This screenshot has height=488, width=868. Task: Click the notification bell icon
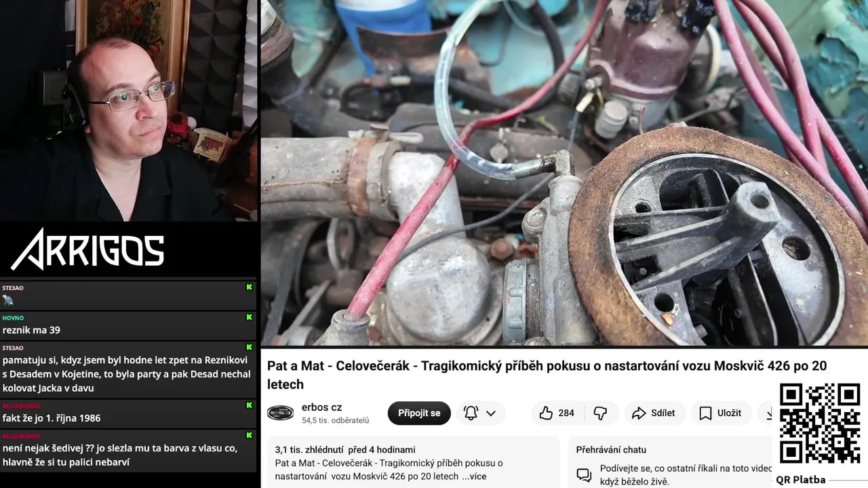pyautogui.click(x=471, y=413)
